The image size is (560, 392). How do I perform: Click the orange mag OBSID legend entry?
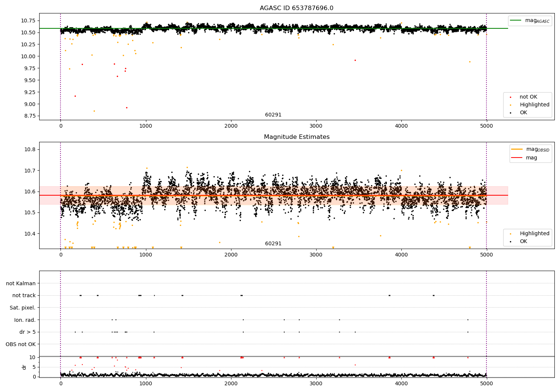[x=530, y=149]
